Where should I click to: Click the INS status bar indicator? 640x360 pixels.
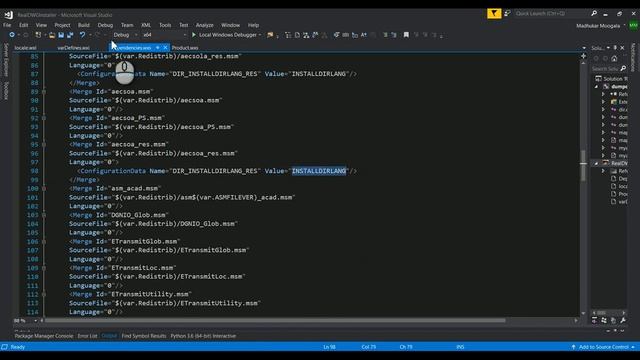click(460, 347)
